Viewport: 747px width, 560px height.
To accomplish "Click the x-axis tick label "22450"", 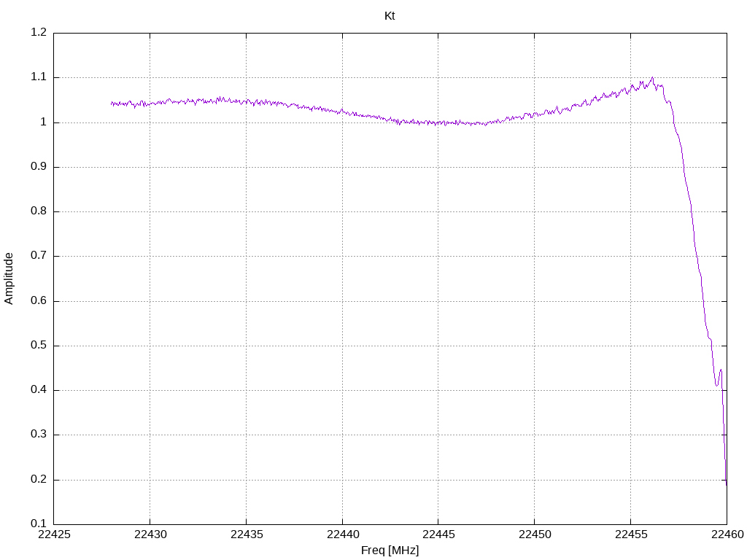I will 535,534.
